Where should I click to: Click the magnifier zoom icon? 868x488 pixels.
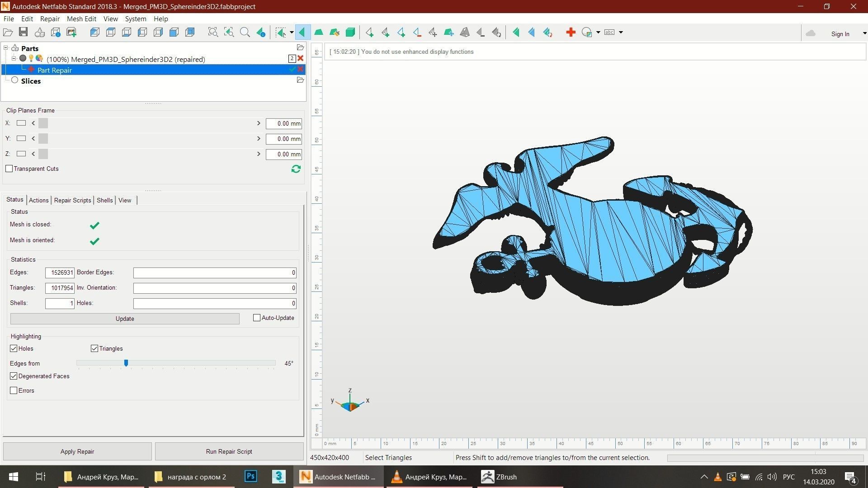245,32
